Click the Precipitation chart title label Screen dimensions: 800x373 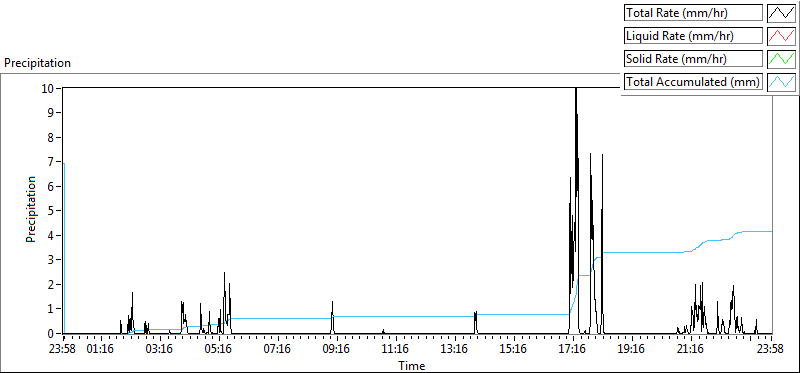click(x=37, y=63)
